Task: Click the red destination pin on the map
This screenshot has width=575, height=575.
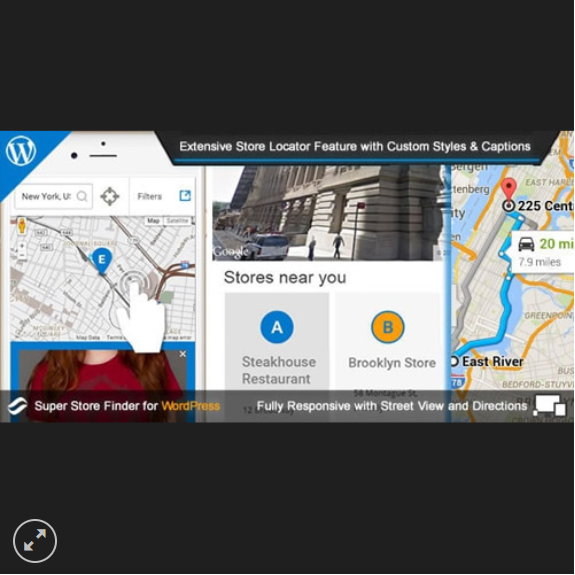Action: [509, 189]
